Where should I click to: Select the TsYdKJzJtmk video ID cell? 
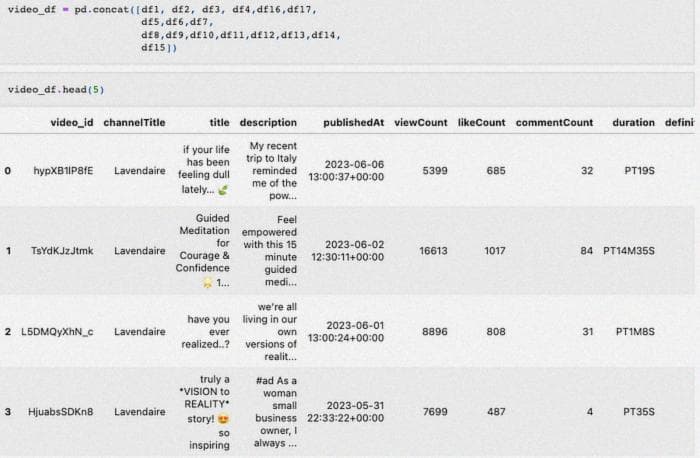coord(62,251)
